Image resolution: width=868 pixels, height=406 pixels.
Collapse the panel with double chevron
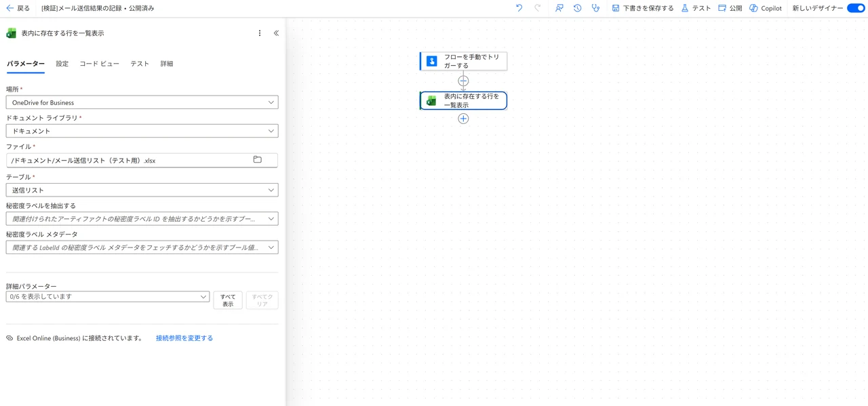pyautogui.click(x=276, y=33)
